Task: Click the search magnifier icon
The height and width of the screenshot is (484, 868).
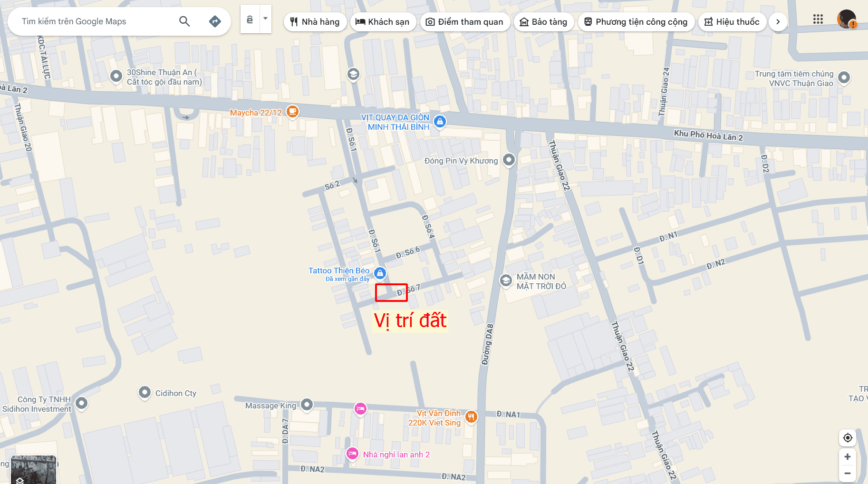Action: 184,21
